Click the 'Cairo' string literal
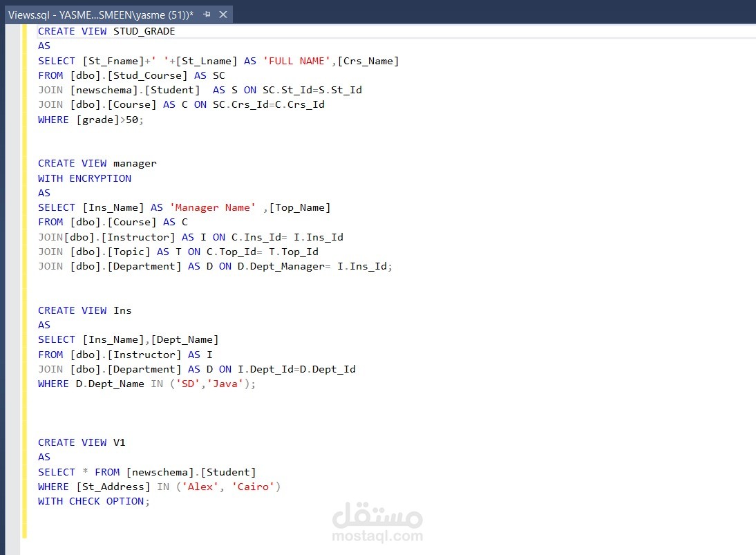Screen dimensions: 756x555 click(253, 487)
